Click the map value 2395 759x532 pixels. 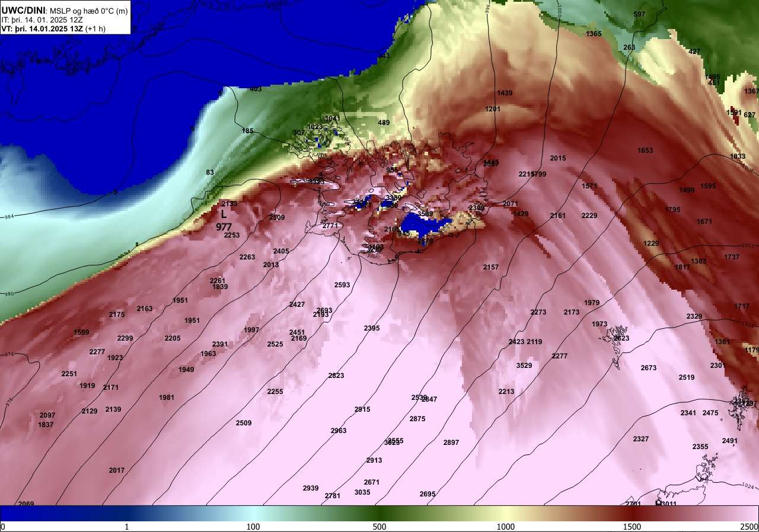372,328
